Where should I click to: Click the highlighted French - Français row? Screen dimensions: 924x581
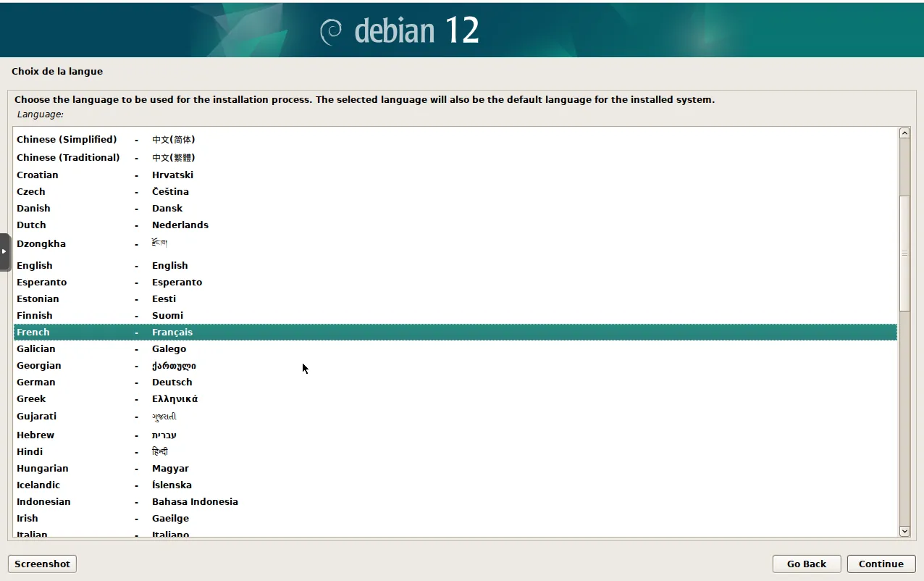(x=455, y=332)
